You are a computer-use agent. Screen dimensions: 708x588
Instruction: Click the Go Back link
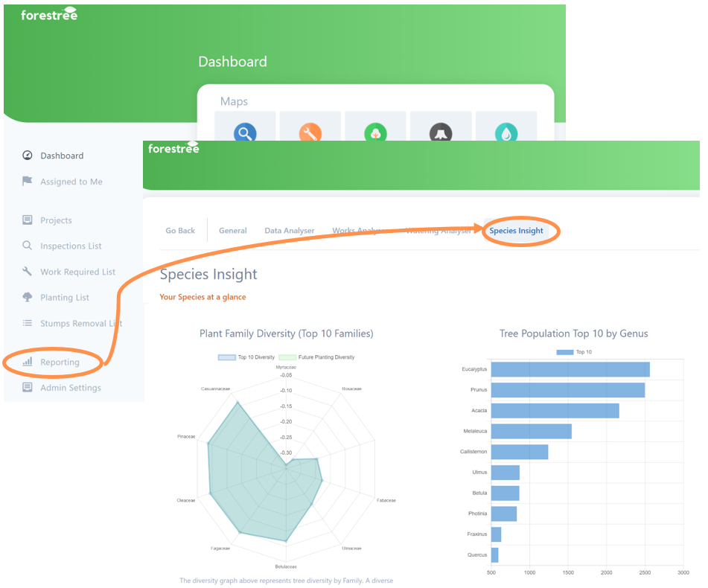point(180,231)
